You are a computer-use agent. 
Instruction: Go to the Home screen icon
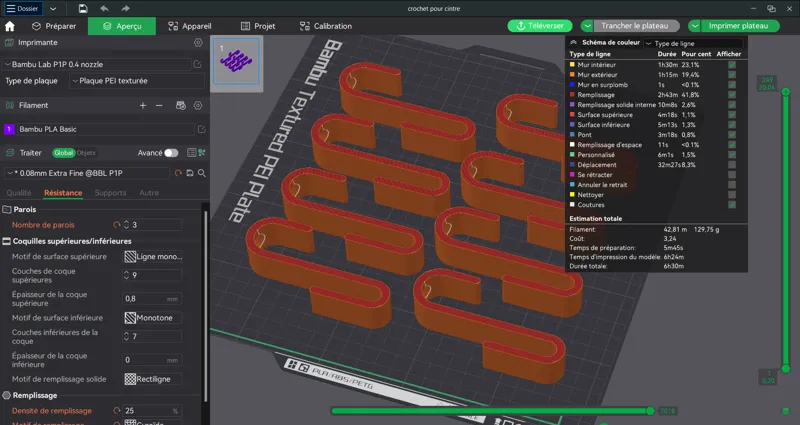click(10, 26)
